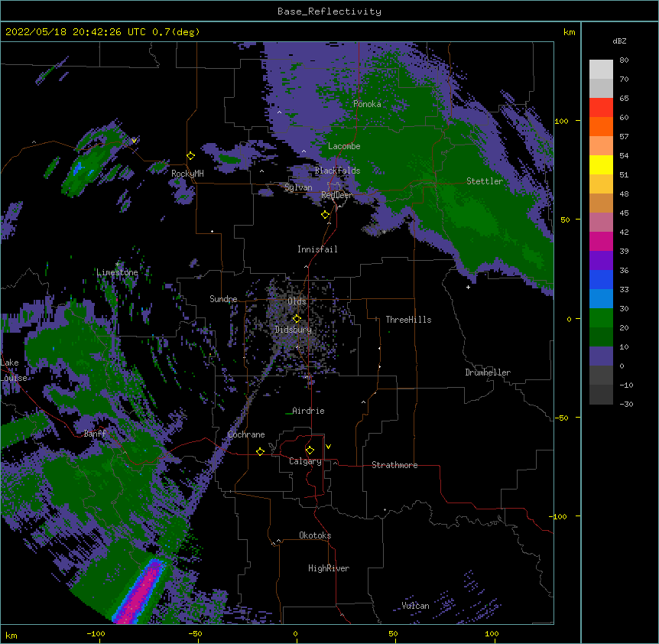
Task: Click the RockyMH label on the map
Action: (187, 174)
